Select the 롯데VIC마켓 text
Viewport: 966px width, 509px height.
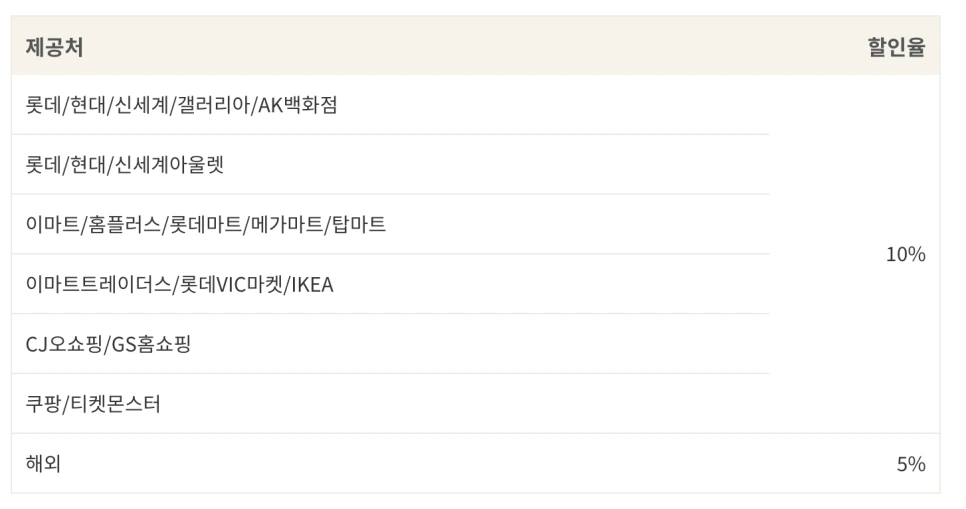click(230, 284)
